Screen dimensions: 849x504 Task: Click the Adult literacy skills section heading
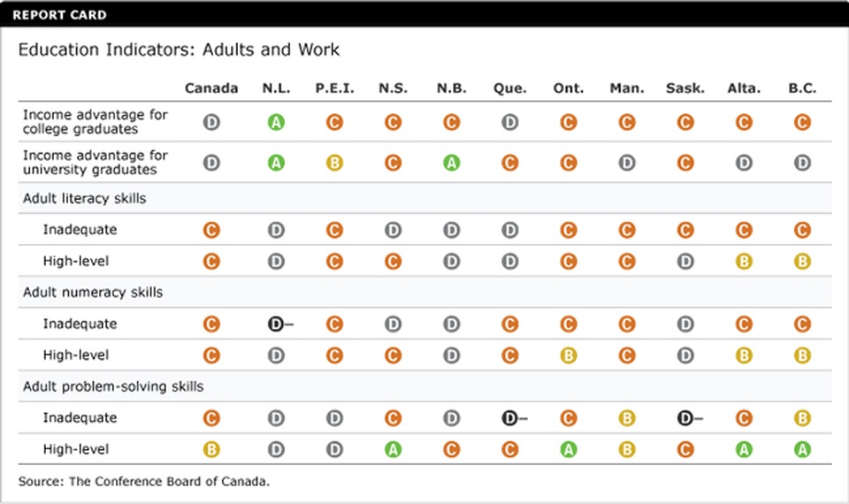[85, 199]
